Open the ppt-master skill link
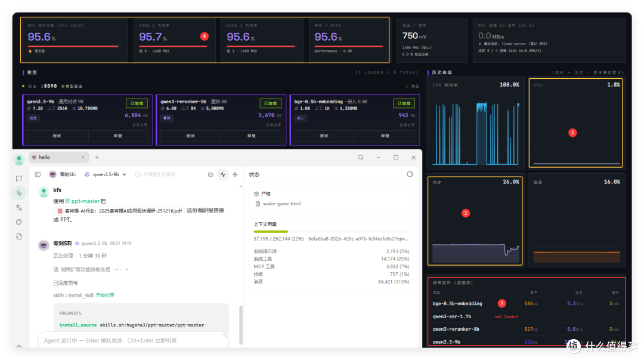Screen dimensions: 644x360 (82, 201)
